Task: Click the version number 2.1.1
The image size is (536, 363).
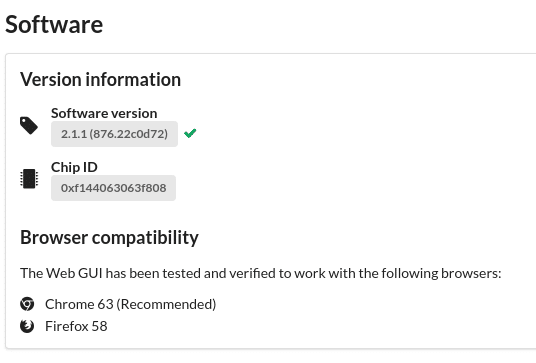Action: (x=74, y=134)
